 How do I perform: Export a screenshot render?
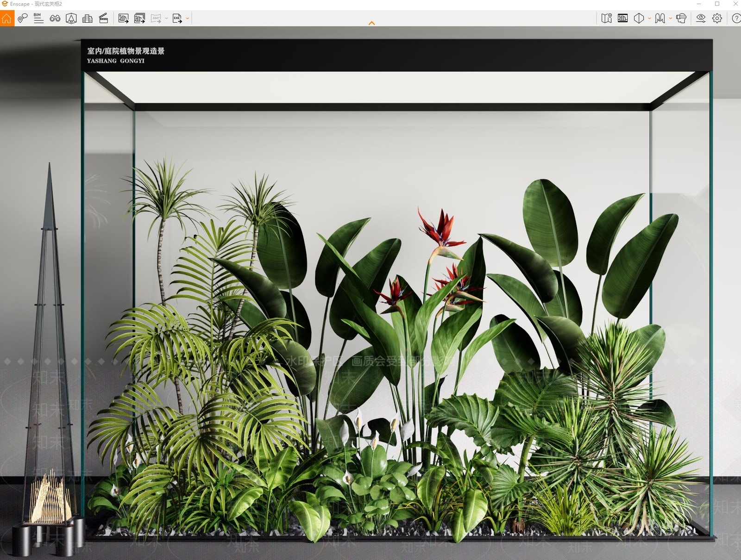click(x=124, y=19)
